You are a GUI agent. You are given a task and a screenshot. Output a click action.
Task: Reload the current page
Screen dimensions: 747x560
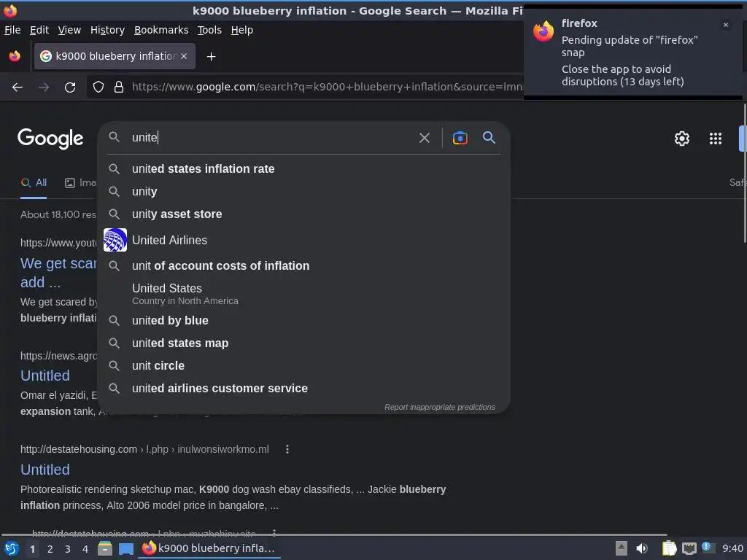(70, 87)
